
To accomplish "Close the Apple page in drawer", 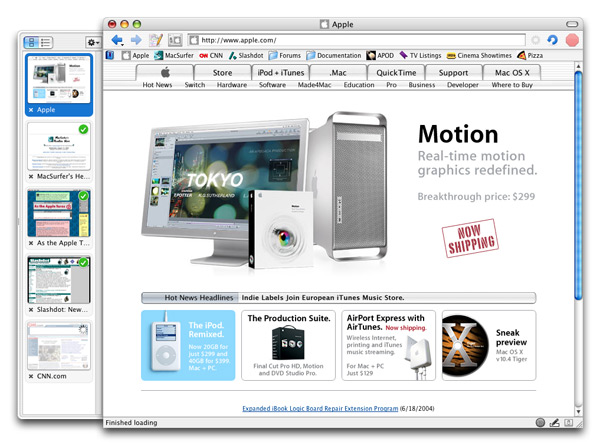I will (x=31, y=110).
